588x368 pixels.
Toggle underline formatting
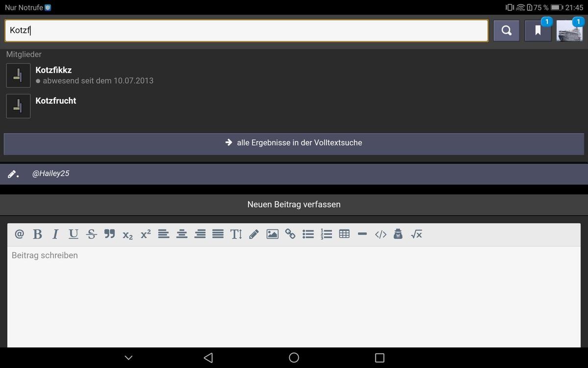pyautogui.click(x=73, y=234)
